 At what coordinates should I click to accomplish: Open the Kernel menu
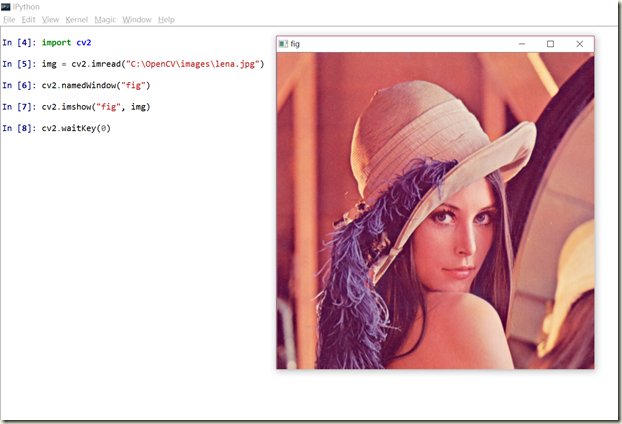coord(77,19)
